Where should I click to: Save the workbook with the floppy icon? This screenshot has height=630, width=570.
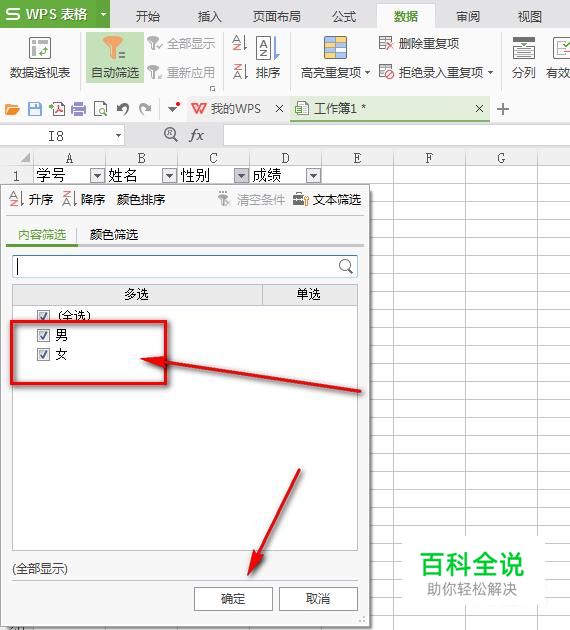[35, 109]
